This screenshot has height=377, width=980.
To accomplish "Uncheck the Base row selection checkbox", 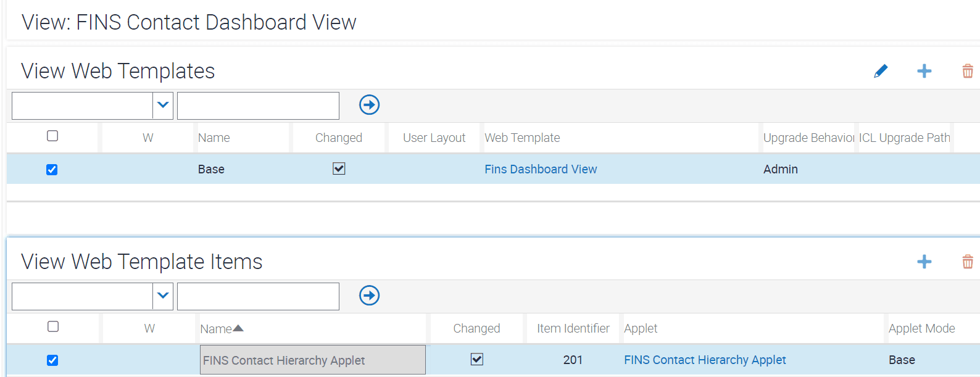I will pyautogui.click(x=52, y=170).
